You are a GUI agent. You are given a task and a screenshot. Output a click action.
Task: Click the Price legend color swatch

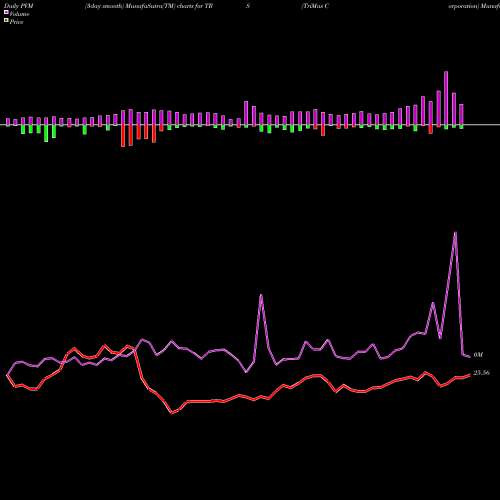tap(6, 20)
